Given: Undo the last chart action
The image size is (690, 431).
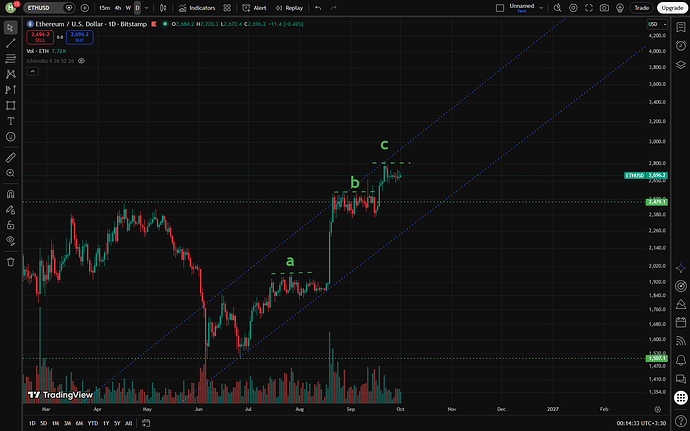Looking at the screenshot, I should point(318,8).
